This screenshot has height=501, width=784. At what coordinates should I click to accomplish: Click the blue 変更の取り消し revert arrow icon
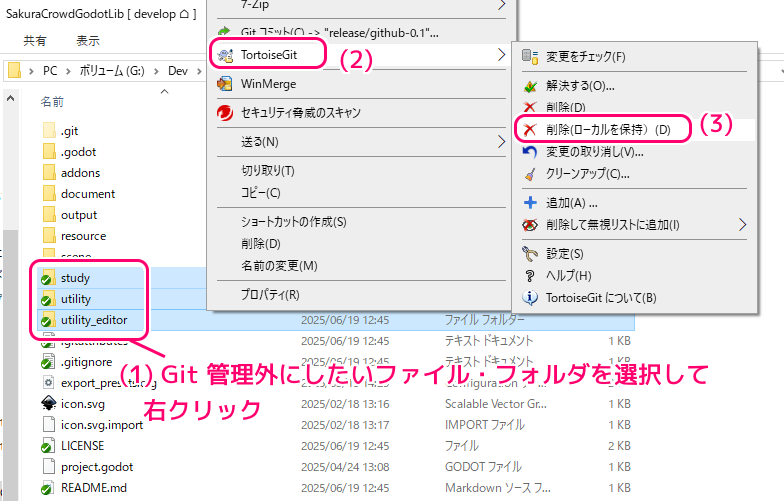(530, 152)
